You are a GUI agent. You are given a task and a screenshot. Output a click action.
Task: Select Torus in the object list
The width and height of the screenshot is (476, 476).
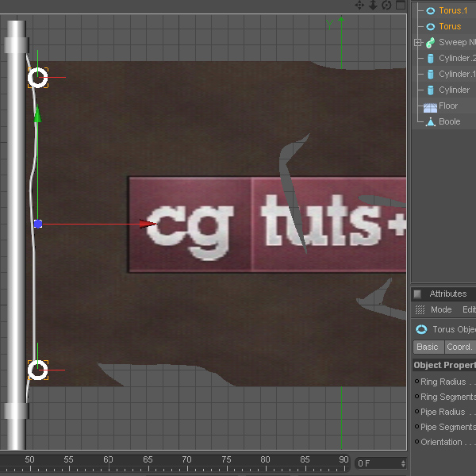point(450,26)
